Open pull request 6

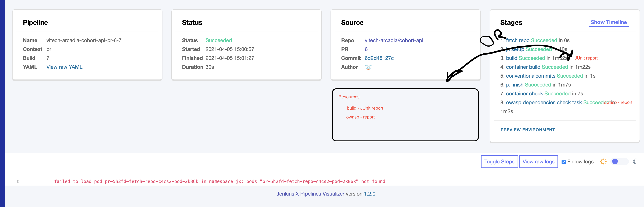click(x=366, y=49)
